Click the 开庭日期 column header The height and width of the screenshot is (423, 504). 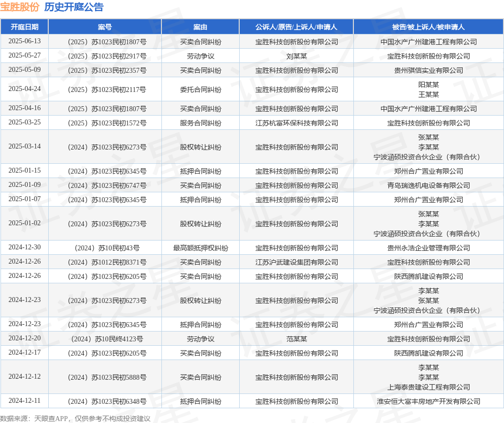click(x=25, y=27)
